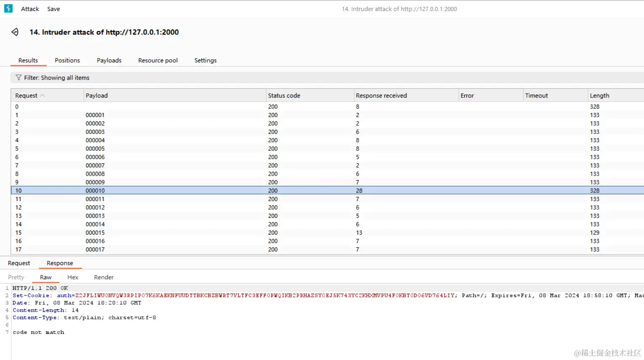Click the 'Content-Length: 14' response line
Screen dimensions: 644x360
point(45,310)
